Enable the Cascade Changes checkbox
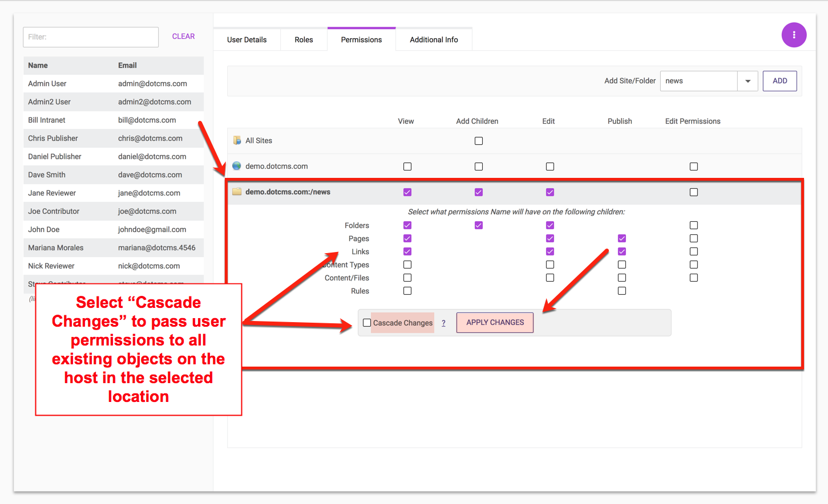The width and height of the screenshot is (828, 504). click(367, 323)
